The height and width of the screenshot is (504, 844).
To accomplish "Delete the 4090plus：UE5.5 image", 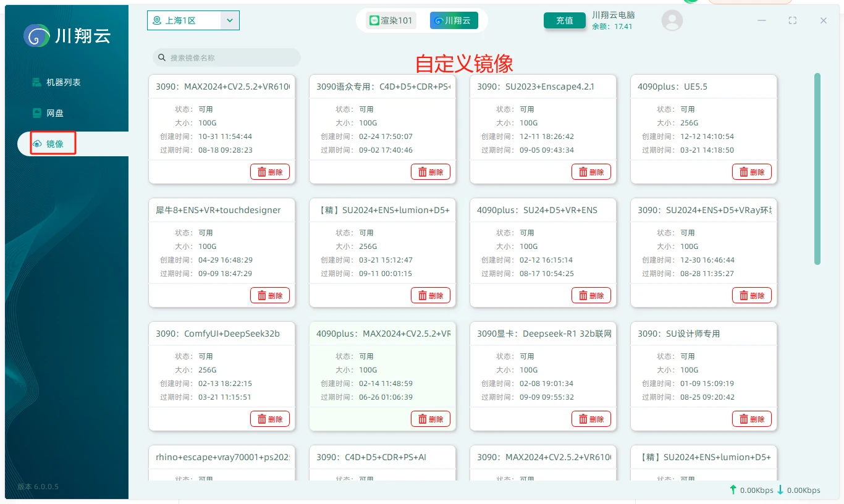I will pyautogui.click(x=752, y=172).
